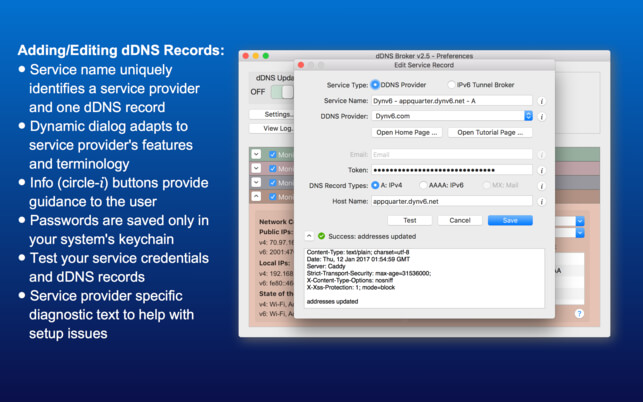643x402 pixels.
Task: Click green success status icon
Action: coord(322,236)
